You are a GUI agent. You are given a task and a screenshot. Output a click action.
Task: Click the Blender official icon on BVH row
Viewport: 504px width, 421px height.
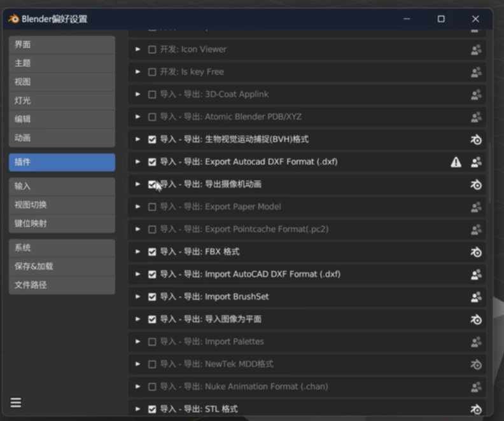(476, 139)
